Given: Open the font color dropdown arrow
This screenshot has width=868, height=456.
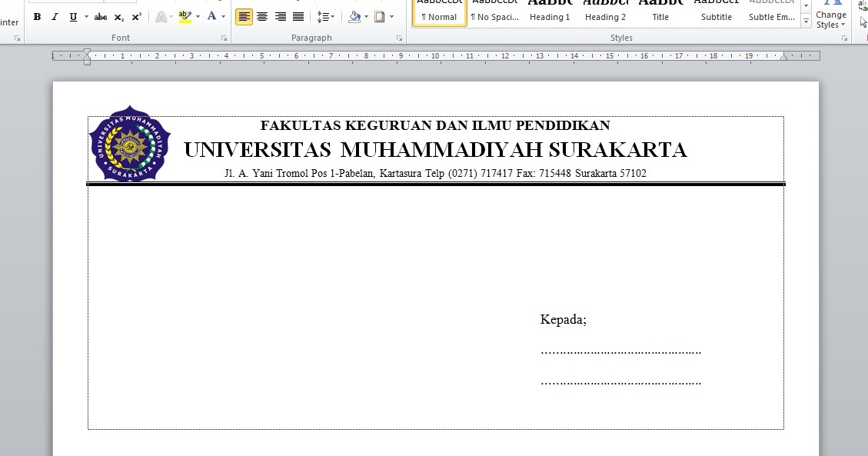Looking at the screenshot, I should (223, 17).
